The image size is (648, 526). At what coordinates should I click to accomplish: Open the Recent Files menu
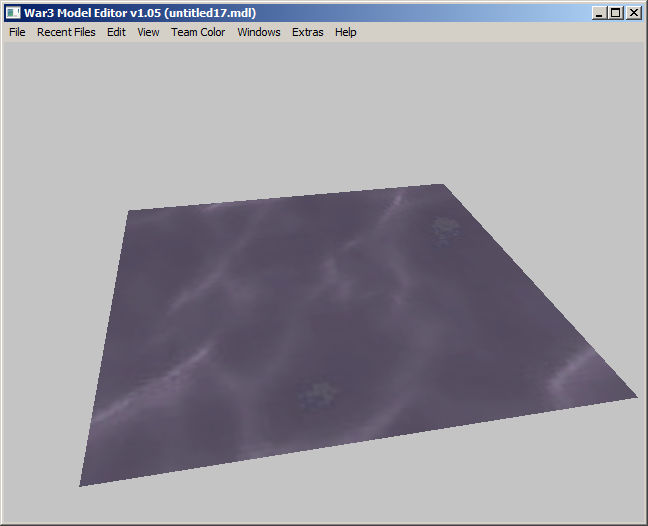tap(66, 32)
